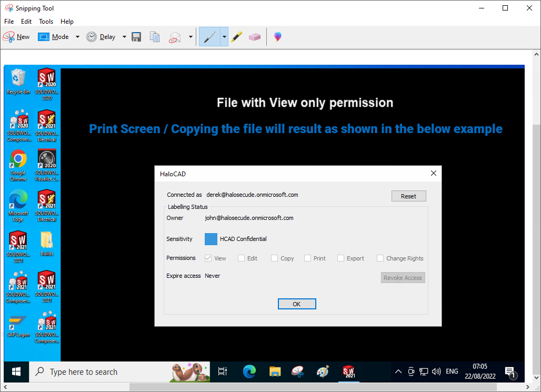Expand the Mode dropdown arrow
This screenshot has height=392, width=541.
pyautogui.click(x=77, y=37)
